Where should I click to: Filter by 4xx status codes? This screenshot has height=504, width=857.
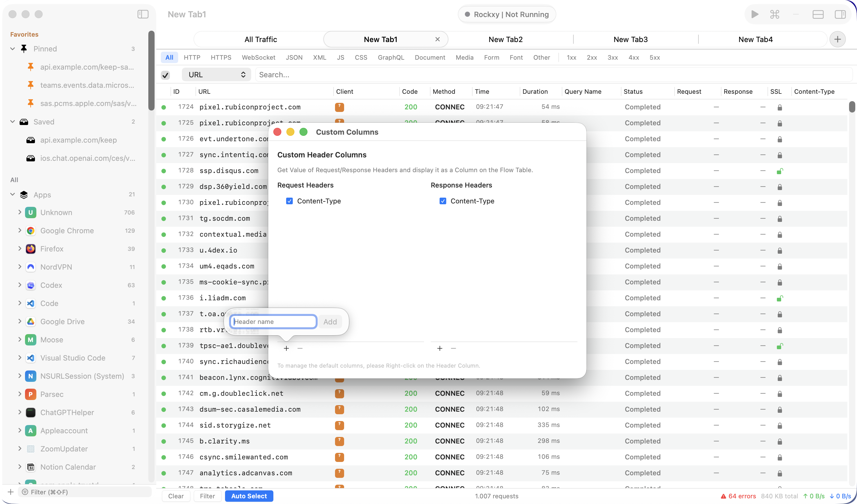pyautogui.click(x=634, y=57)
